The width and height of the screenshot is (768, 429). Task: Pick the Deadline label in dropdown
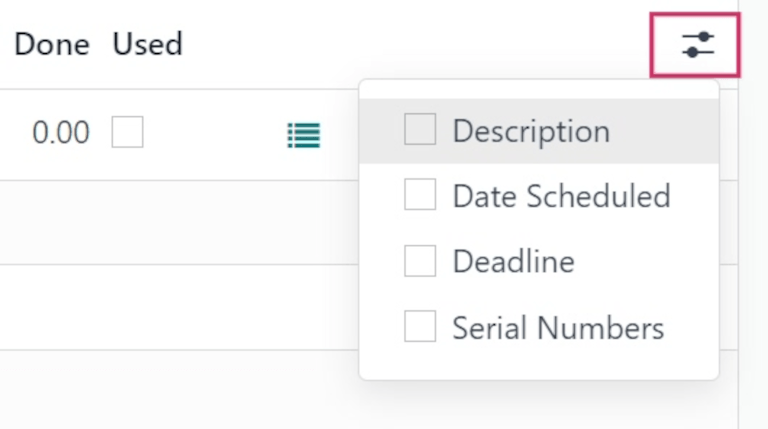513,262
